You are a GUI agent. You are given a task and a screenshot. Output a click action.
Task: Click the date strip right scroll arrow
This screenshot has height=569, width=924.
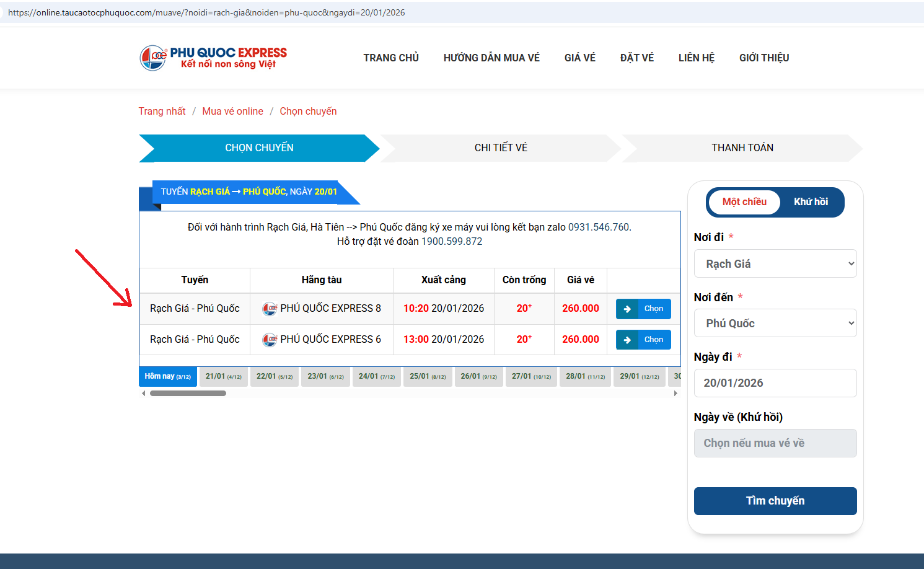coord(675,393)
